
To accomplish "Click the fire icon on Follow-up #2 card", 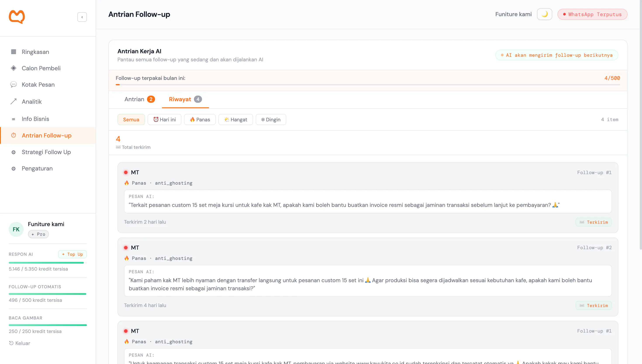I will [127, 258].
